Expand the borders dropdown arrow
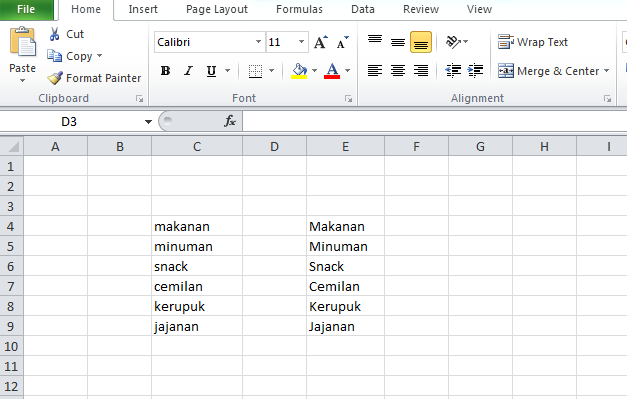The height and width of the screenshot is (399, 627). 272,71
